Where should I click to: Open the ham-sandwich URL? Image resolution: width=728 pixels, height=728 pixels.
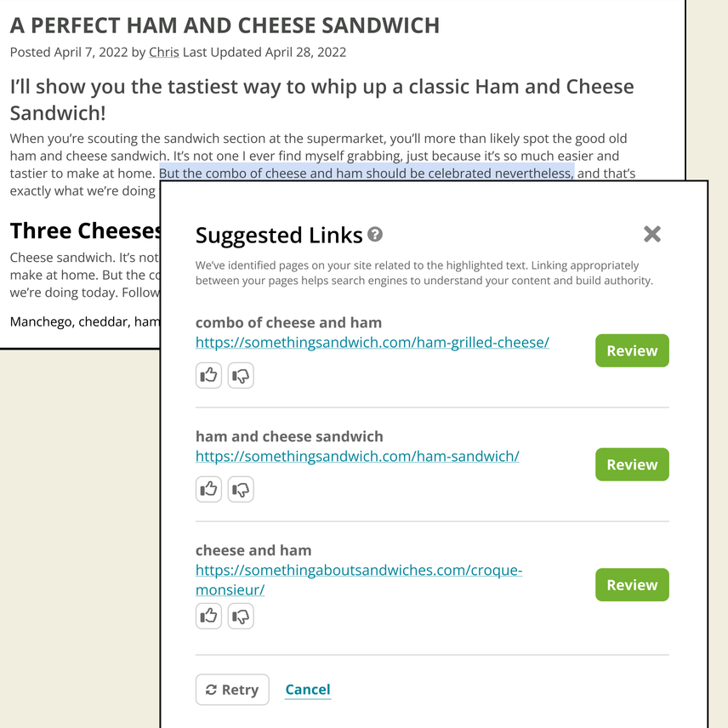click(357, 456)
